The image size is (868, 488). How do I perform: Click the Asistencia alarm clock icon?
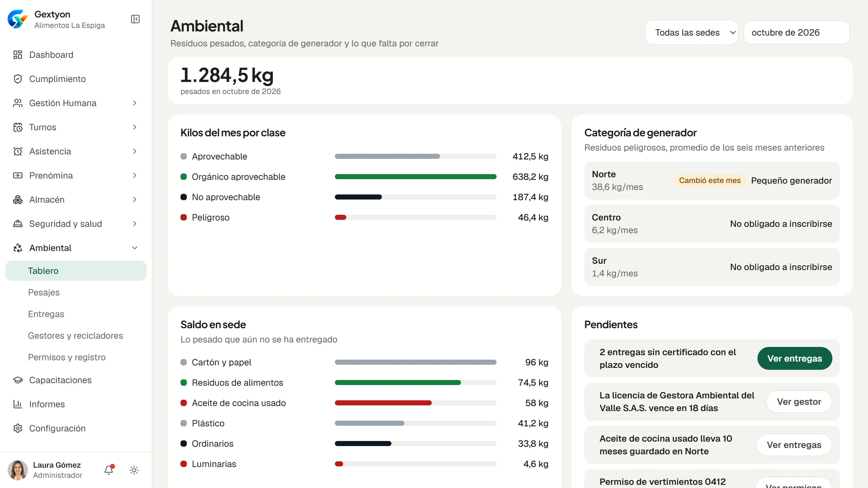[x=17, y=151]
